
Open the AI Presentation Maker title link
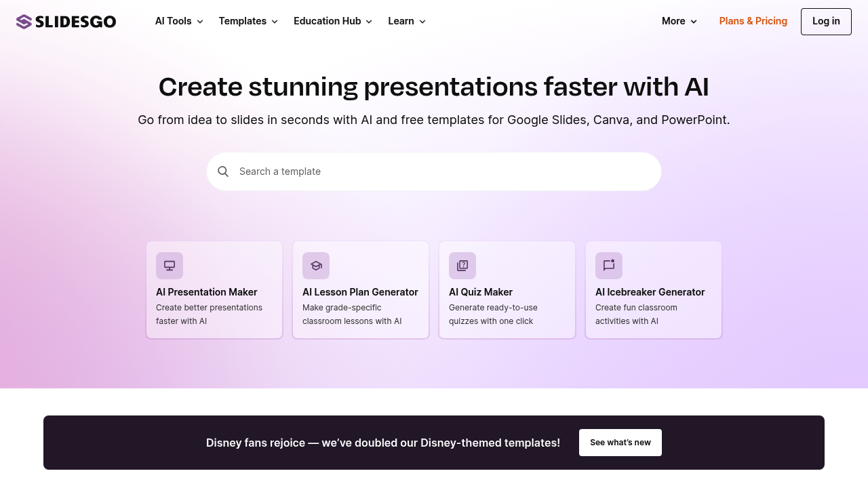[207, 292]
